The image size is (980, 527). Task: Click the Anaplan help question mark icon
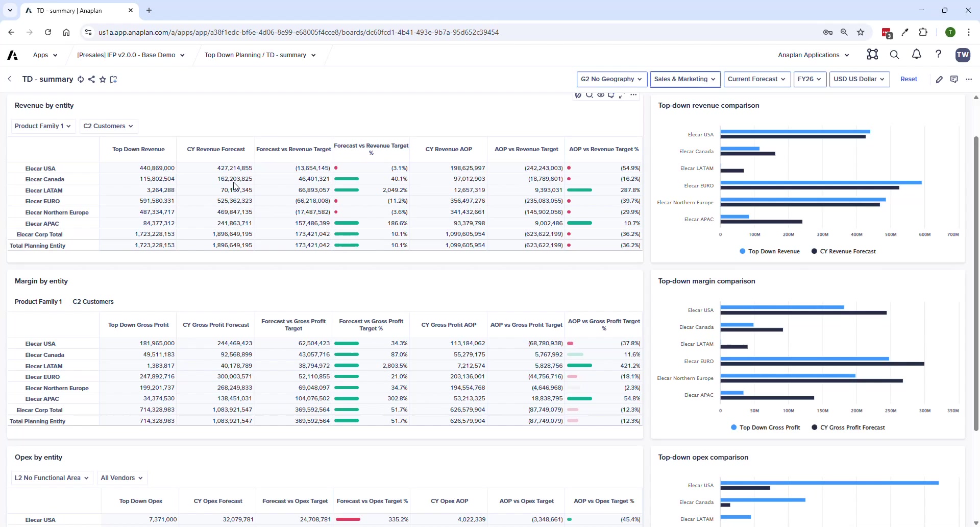[x=939, y=55]
